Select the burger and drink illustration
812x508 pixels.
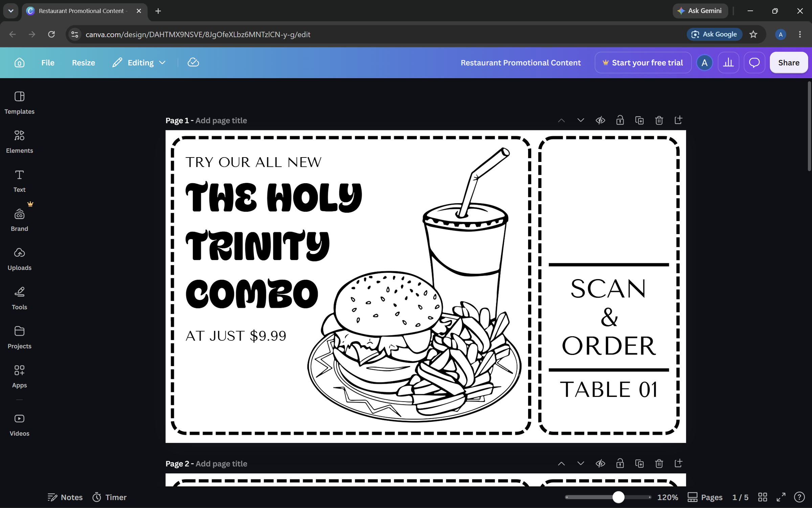tap(414, 284)
